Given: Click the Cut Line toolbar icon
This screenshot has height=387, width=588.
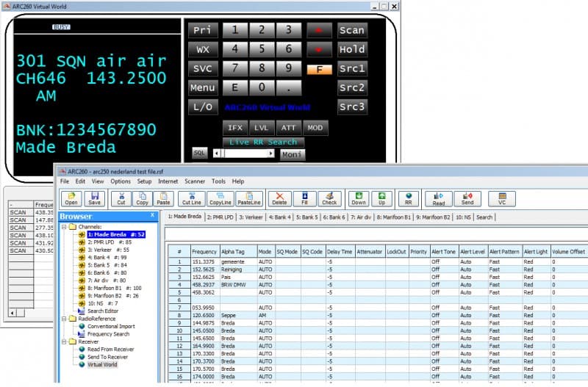Looking at the screenshot, I should pyautogui.click(x=192, y=198).
